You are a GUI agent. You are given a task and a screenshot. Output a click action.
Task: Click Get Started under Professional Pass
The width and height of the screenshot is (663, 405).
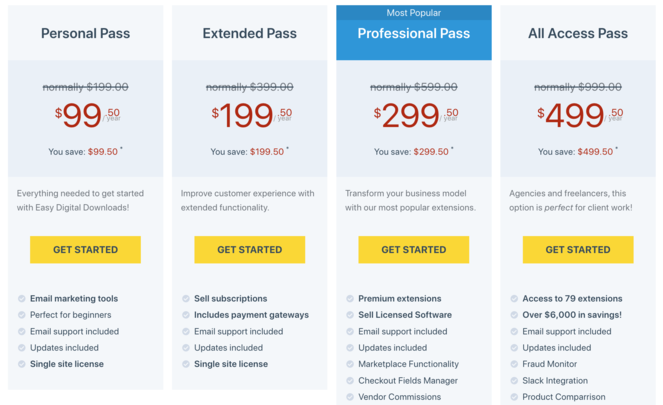point(414,249)
